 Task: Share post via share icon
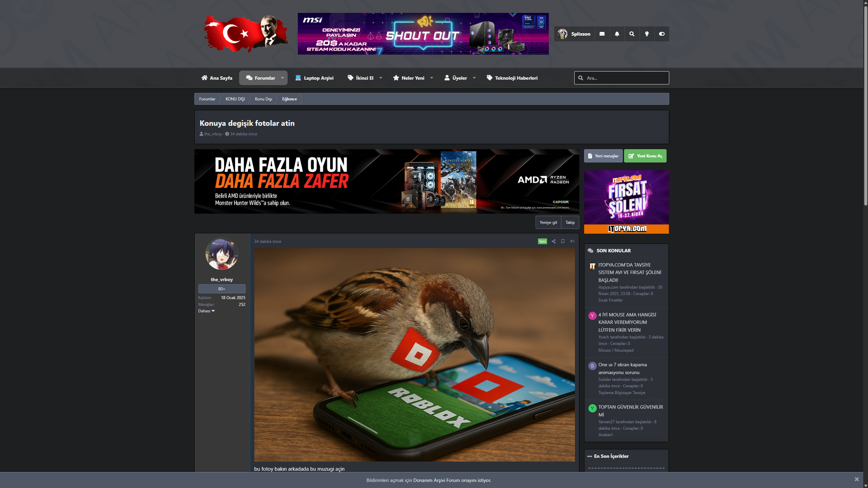coord(554,241)
